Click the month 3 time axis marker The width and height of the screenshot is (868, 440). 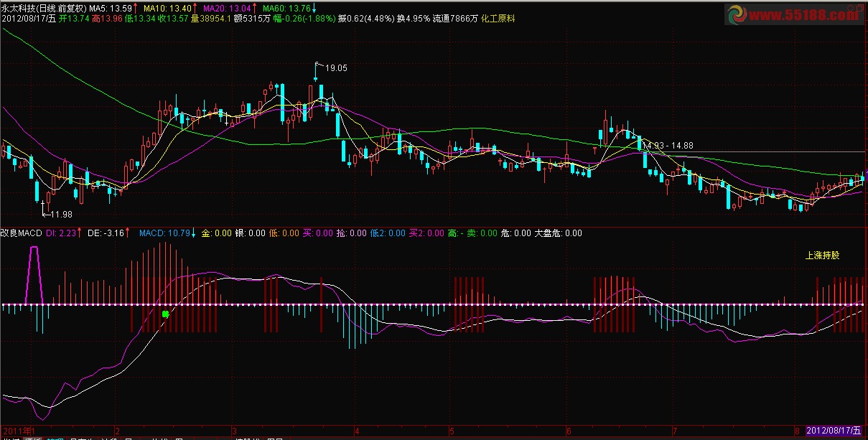pos(234,431)
